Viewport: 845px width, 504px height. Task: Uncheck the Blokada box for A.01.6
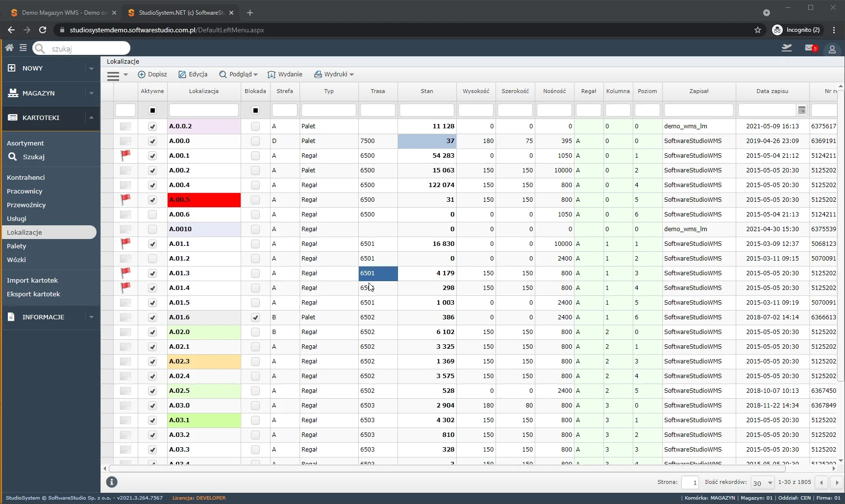(x=255, y=317)
